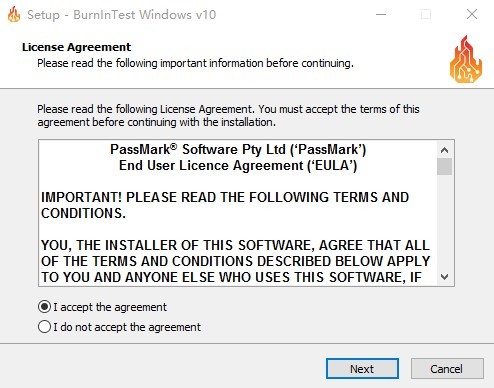The image size is (494, 388).
Task: Click the 'End User Licence Agreement' heading line
Action: pyautogui.click(x=238, y=165)
